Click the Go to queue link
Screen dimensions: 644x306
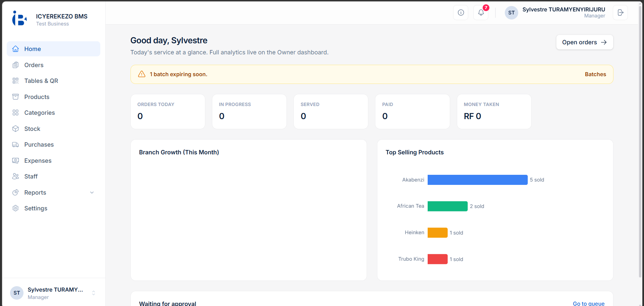click(x=589, y=303)
